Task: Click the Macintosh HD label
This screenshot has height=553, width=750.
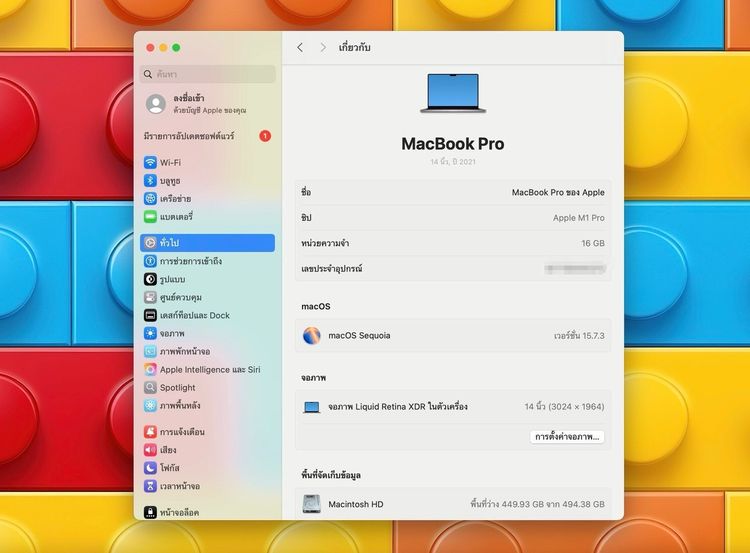Action: tap(356, 504)
